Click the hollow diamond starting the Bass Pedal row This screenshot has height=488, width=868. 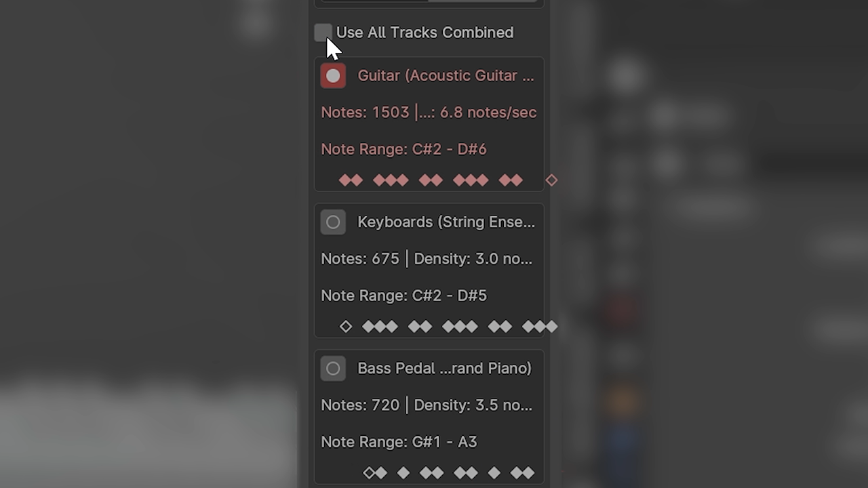369,473
